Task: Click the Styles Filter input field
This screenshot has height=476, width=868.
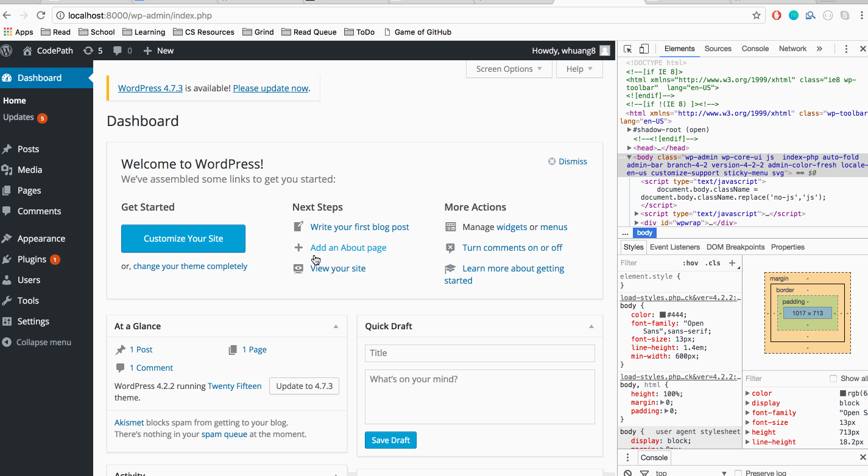Action: click(x=648, y=263)
